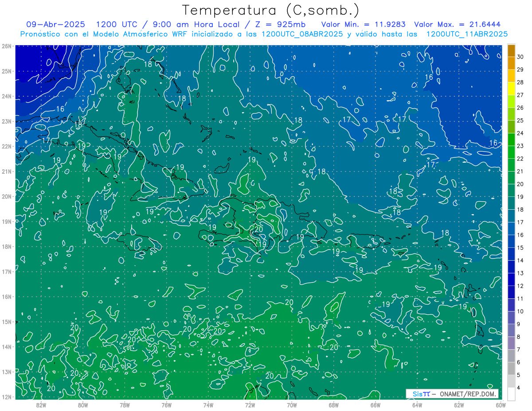The width and height of the screenshot is (532, 411).
Task: Click the 'Temperatura (C,somb.)' map title
Action: pyautogui.click(x=271, y=10)
